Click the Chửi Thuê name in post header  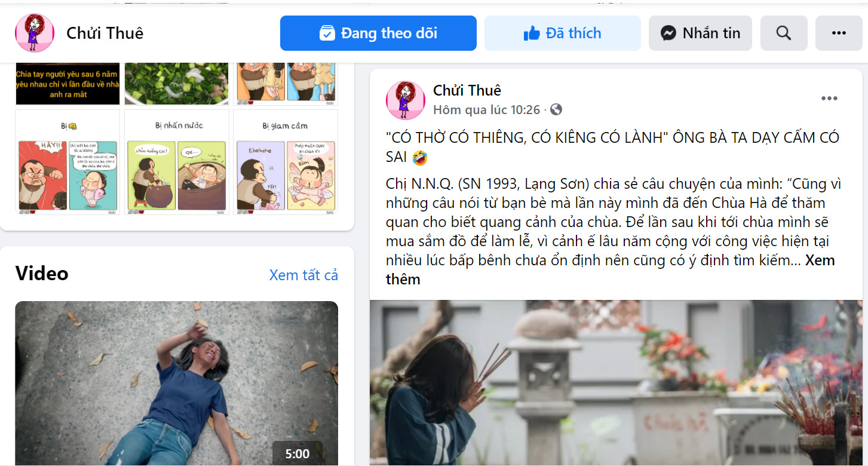click(x=467, y=90)
